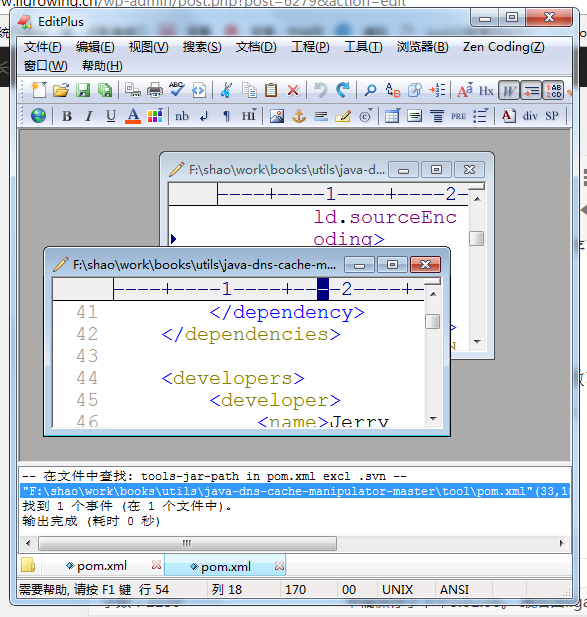The width and height of the screenshot is (587, 617).
Task: View in browser with globe icon
Action: click(39, 116)
